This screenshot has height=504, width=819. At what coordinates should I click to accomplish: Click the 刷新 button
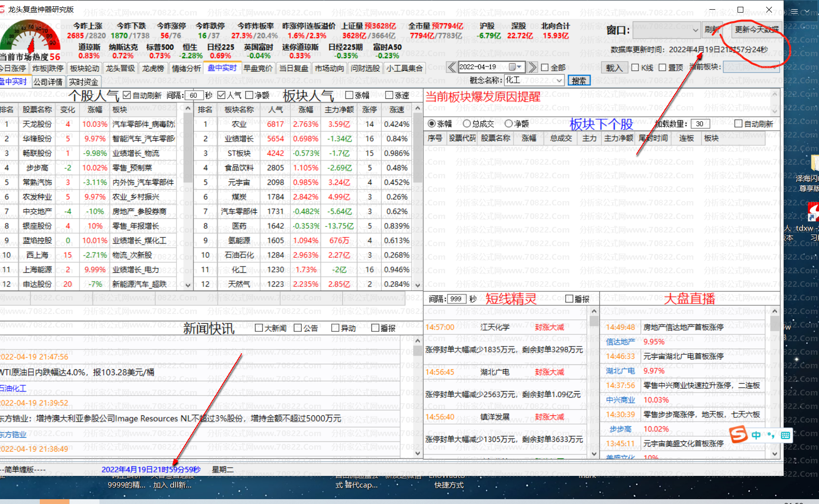[712, 30]
